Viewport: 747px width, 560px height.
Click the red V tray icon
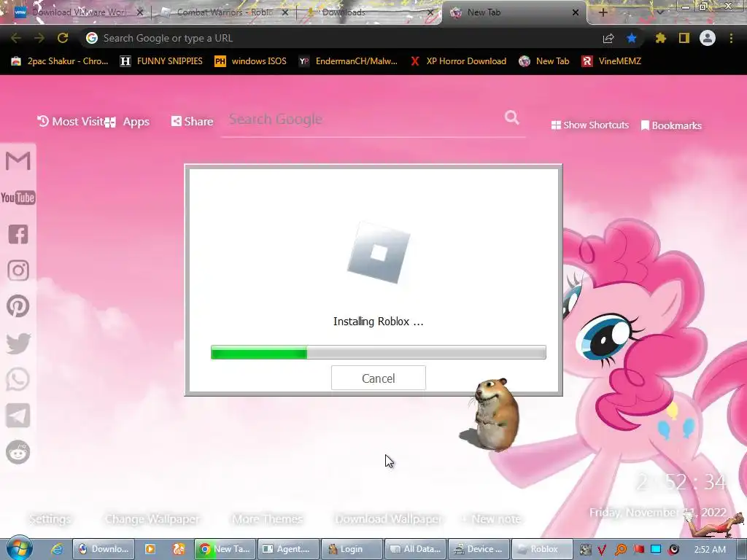click(x=602, y=550)
